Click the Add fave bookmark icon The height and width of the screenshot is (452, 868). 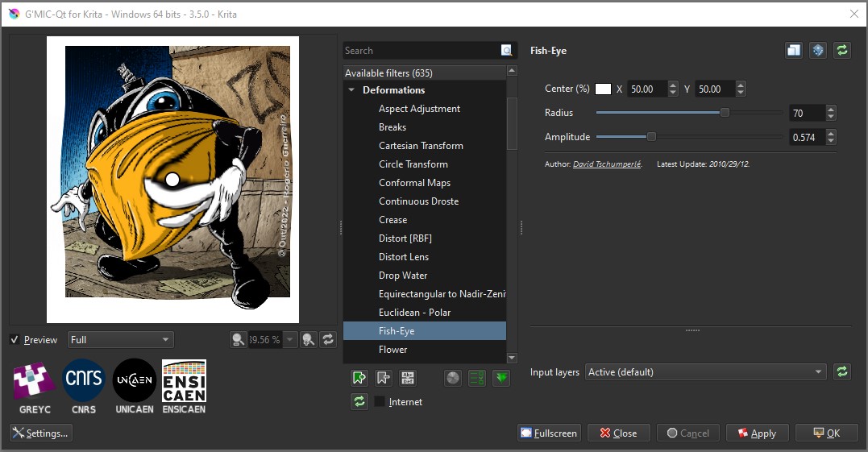(x=359, y=378)
